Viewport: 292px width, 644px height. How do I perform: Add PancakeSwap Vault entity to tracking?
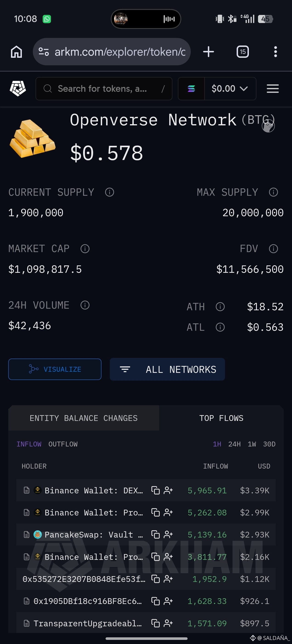tap(168, 535)
